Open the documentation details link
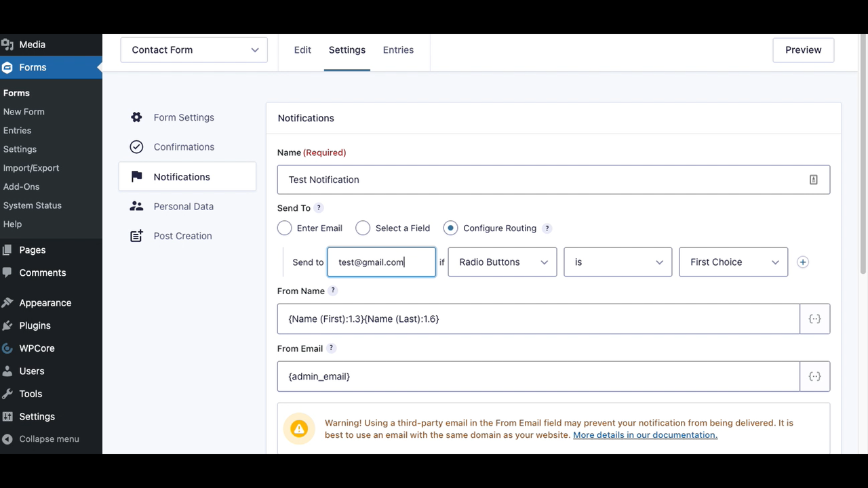868x488 pixels. pos(644,434)
